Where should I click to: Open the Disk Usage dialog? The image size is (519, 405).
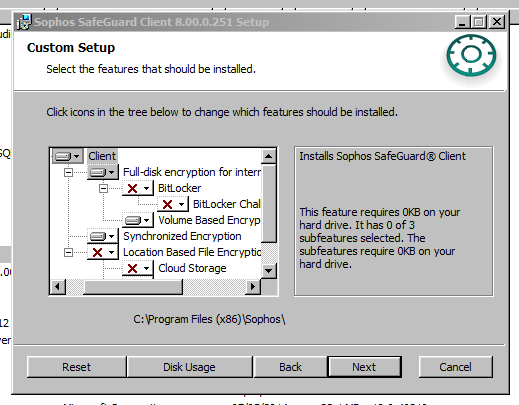click(x=189, y=367)
